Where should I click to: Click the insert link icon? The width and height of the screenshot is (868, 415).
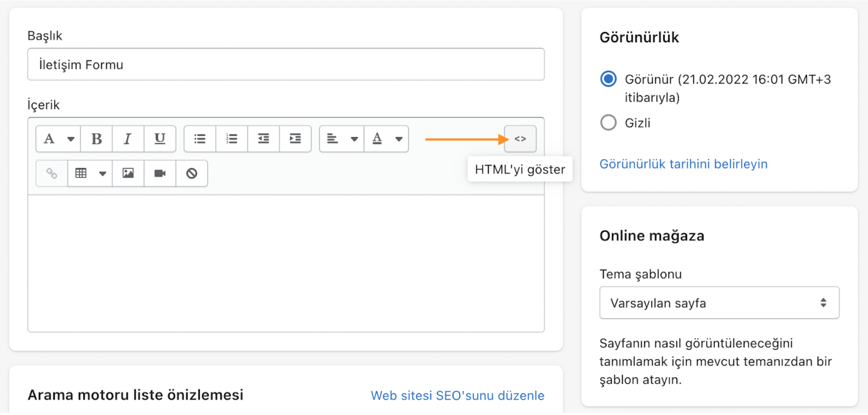point(52,173)
